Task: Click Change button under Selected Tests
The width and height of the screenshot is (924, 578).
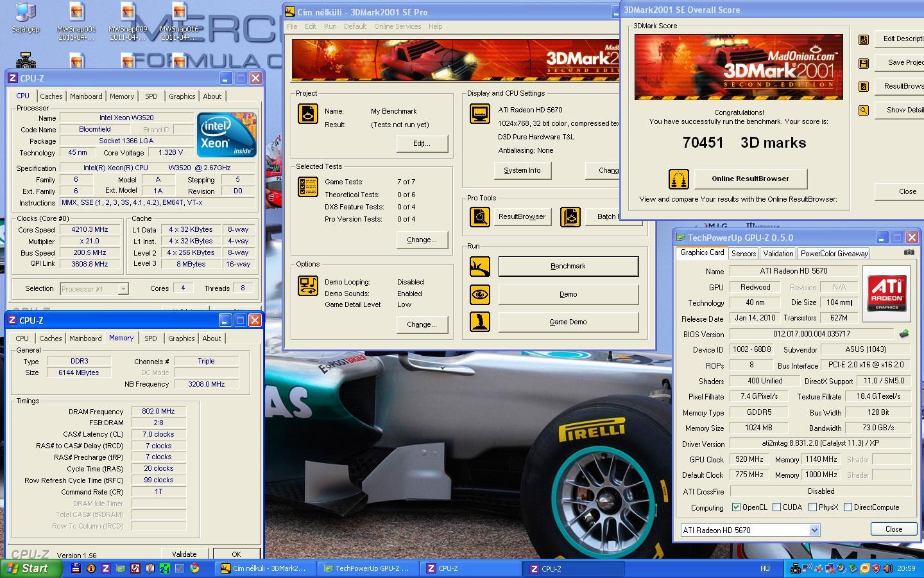Action: point(422,240)
